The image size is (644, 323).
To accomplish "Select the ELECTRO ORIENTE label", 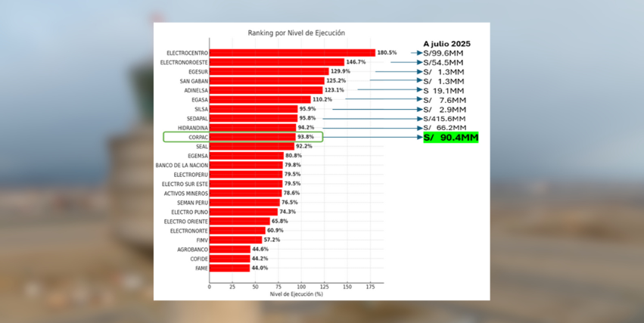I will [x=186, y=222].
